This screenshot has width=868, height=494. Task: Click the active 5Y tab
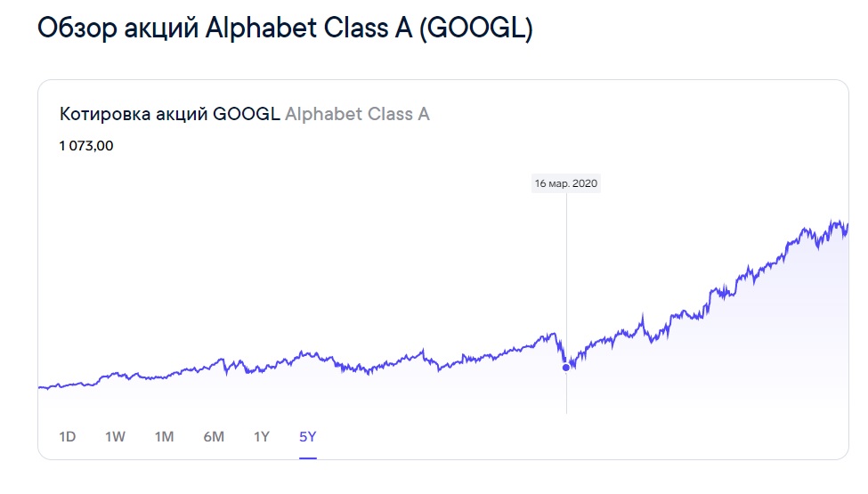(x=308, y=437)
